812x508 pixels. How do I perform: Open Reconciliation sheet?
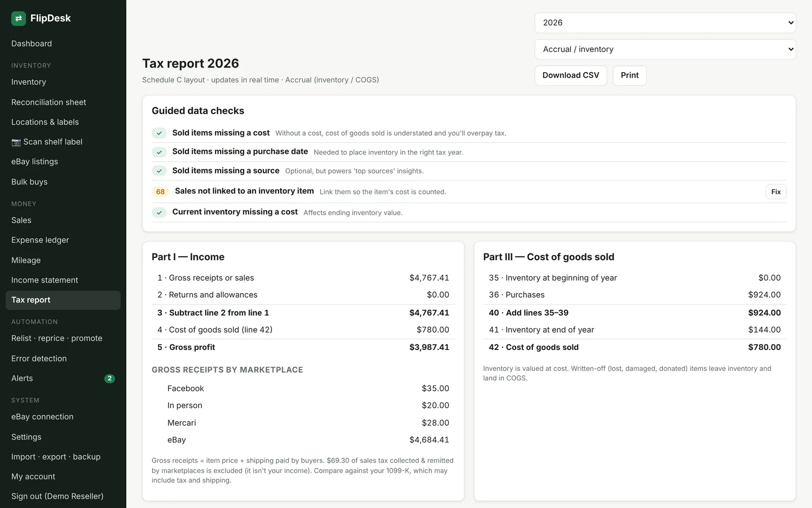pyautogui.click(x=63, y=102)
